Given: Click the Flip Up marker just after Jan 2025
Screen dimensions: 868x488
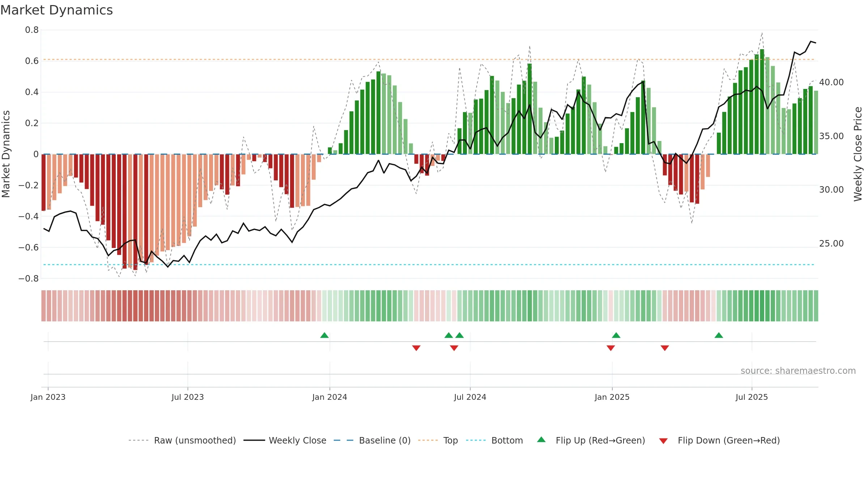Looking at the screenshot, I should click(x=616, y=335).
